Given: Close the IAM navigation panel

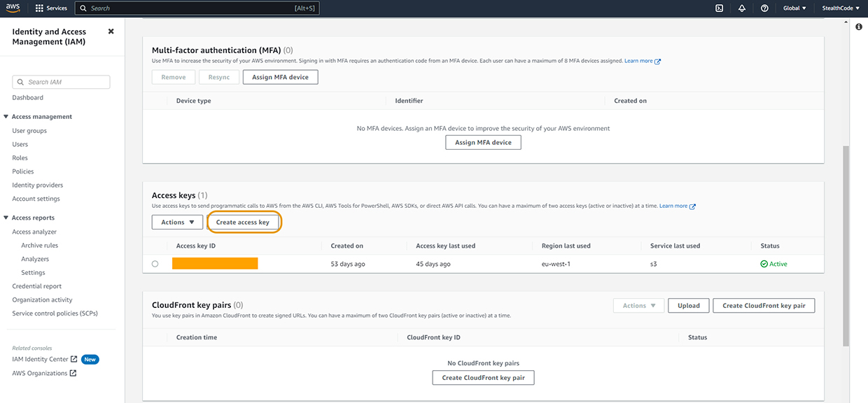Looking at the screenshot, I should tap(111, 31).
